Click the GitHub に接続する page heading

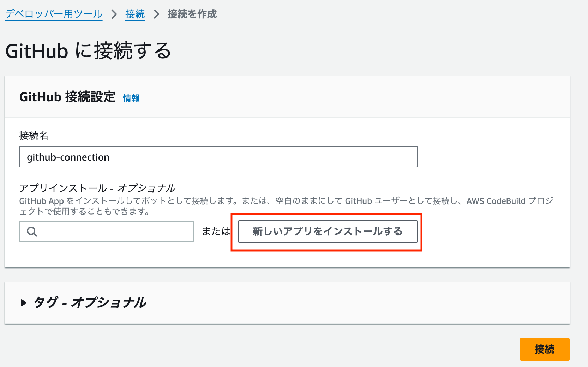[88, 50]
